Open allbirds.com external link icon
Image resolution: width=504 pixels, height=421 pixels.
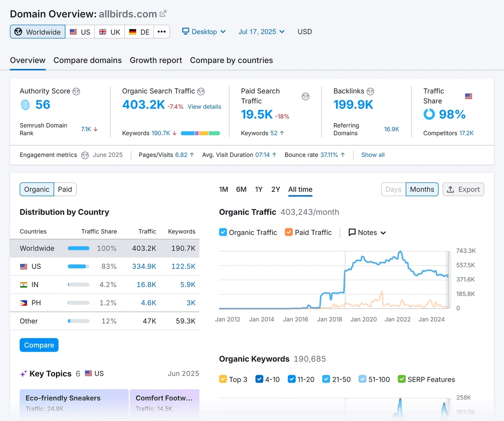(163, 14)
